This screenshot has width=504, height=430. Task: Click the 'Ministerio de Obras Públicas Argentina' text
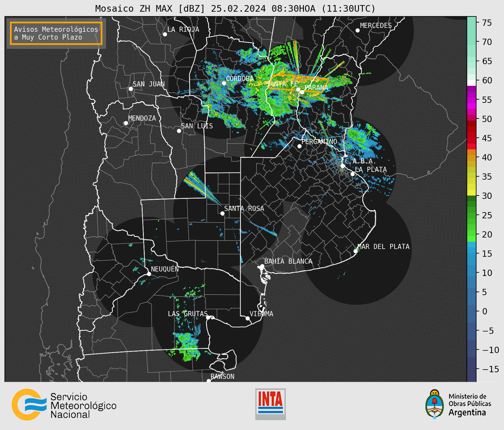[470, 405]
